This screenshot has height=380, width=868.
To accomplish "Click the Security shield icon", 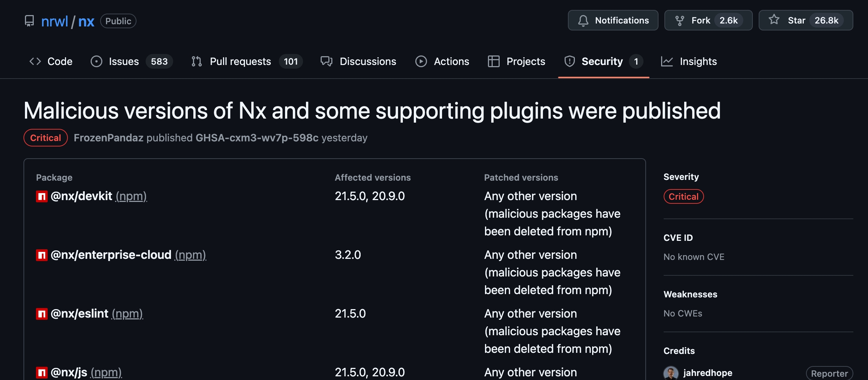I will [x=569, y=61].
